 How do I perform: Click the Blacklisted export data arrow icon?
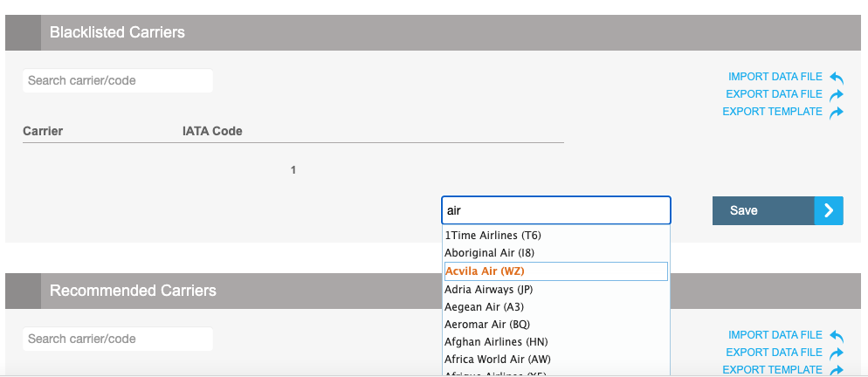point(836,95)
